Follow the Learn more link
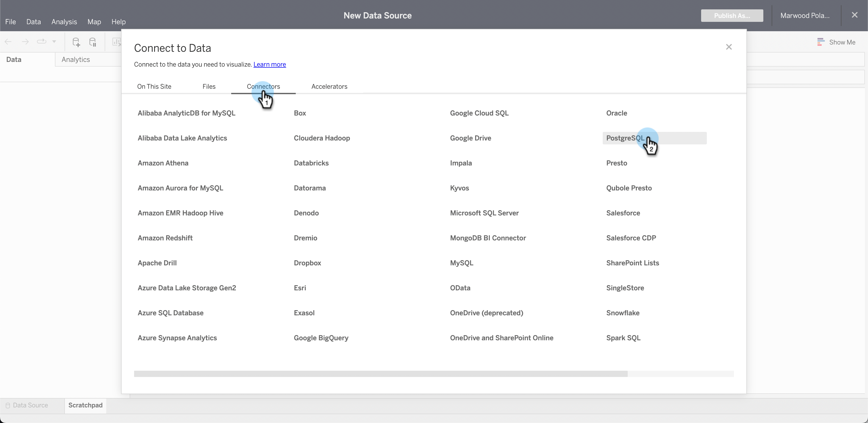 [269, 64]
